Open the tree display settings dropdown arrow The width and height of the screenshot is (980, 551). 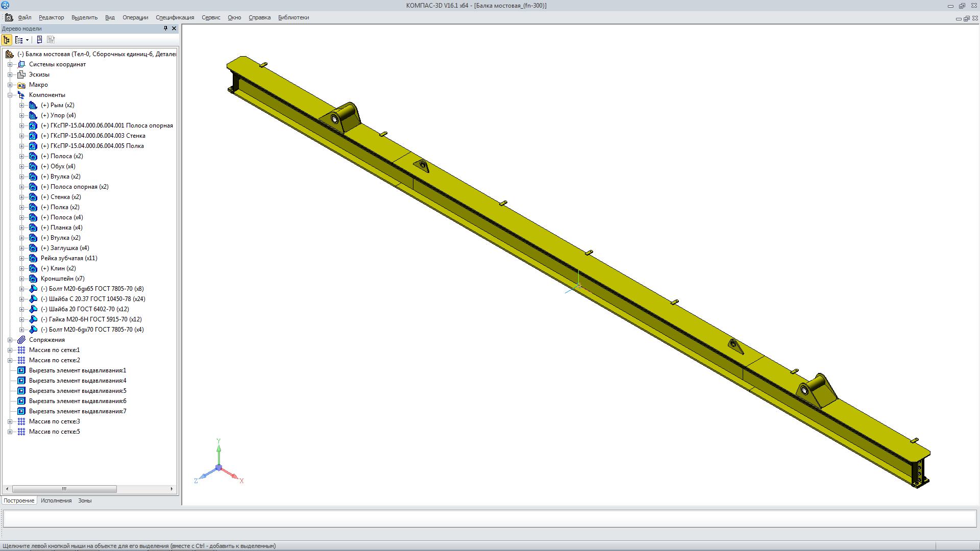tap(27, 40)
